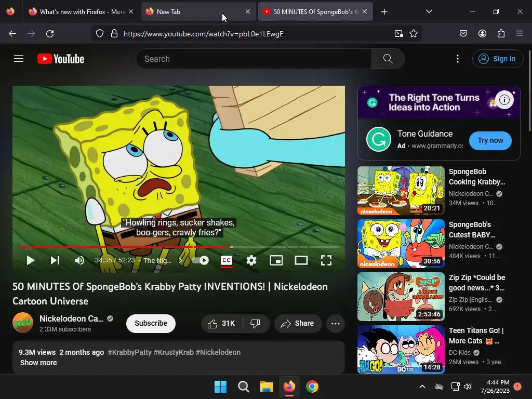
Task: Open the #KrustyKrab hashtag link
Action: pos(174,352)
